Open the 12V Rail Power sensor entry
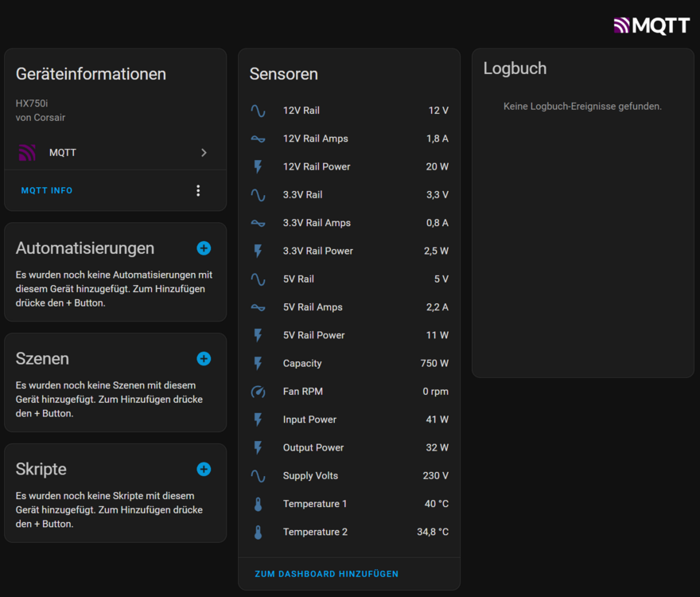Viewport: 700px width, 597px height. click(349, 166)
